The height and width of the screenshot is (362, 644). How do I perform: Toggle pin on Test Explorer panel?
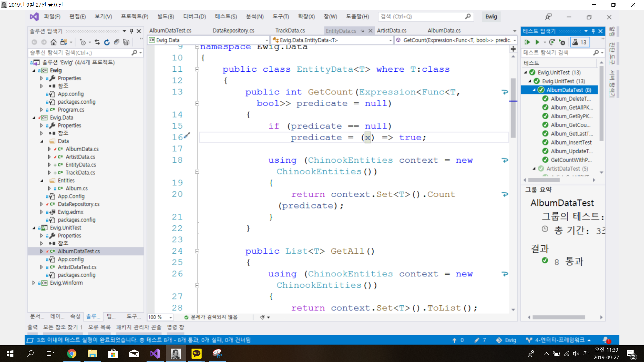tap(593, 31)
